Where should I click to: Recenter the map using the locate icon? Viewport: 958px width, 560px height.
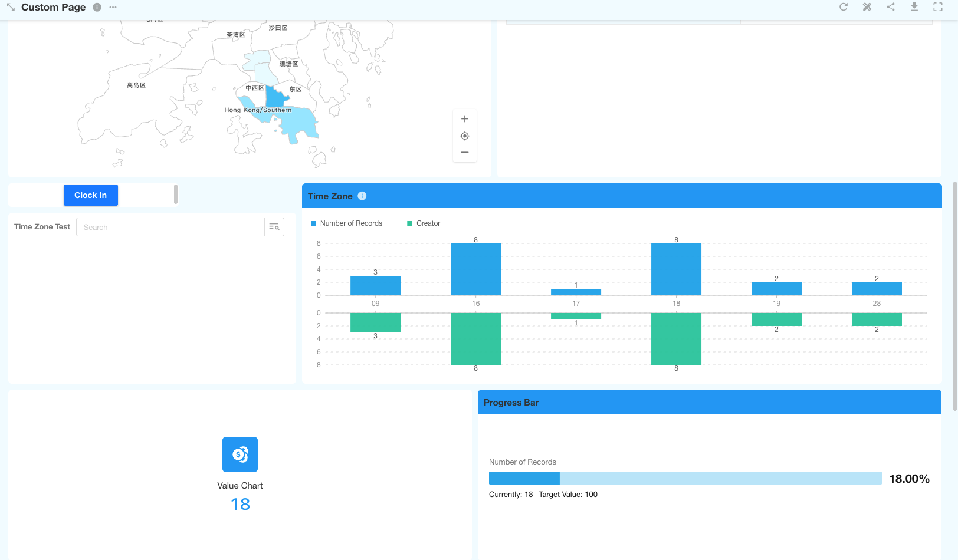[465, 136]
